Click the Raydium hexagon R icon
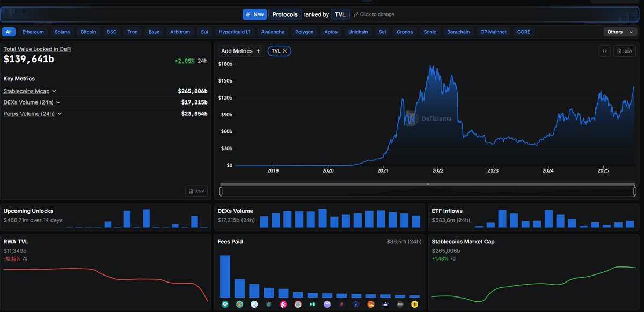The width and height of the screenshot is (644, 312). pyautogui.click(x=356, y=304)
